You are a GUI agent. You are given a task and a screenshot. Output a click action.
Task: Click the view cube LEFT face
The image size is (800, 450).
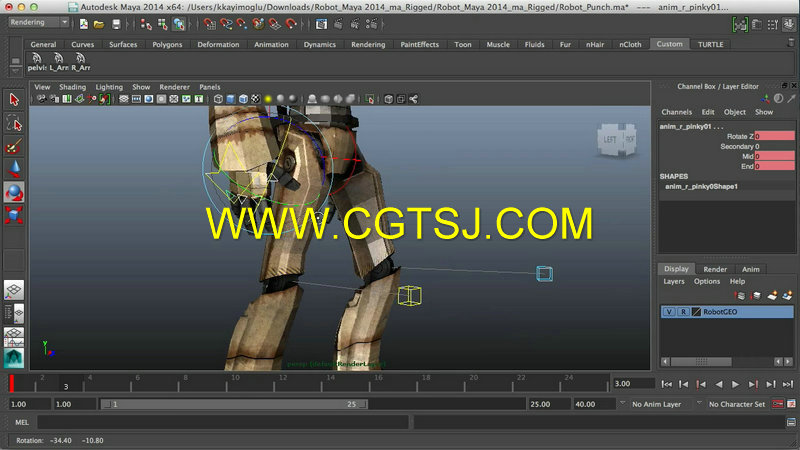(610, 139)
